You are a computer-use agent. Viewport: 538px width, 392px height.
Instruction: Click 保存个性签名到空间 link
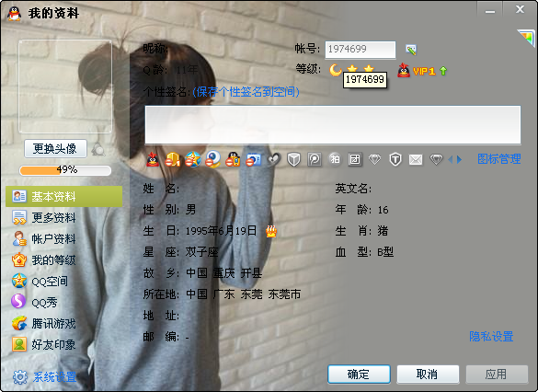pos(246,92)
